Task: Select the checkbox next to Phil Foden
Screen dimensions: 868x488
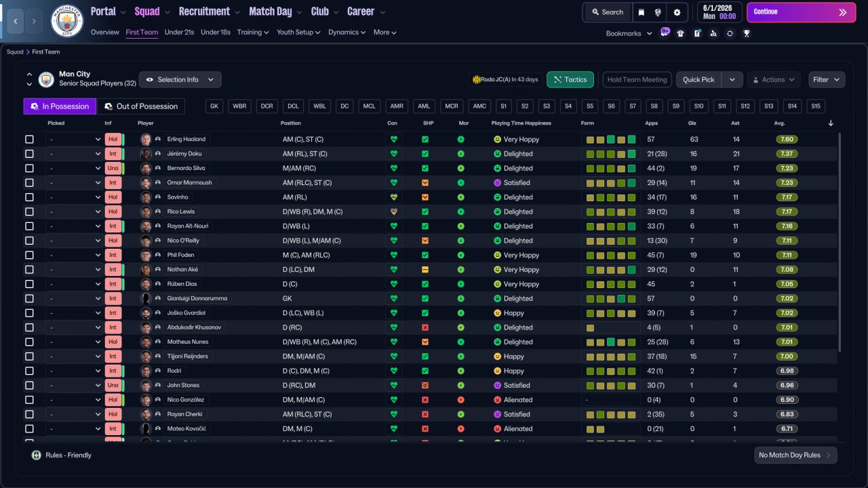Action: point(29,256)
